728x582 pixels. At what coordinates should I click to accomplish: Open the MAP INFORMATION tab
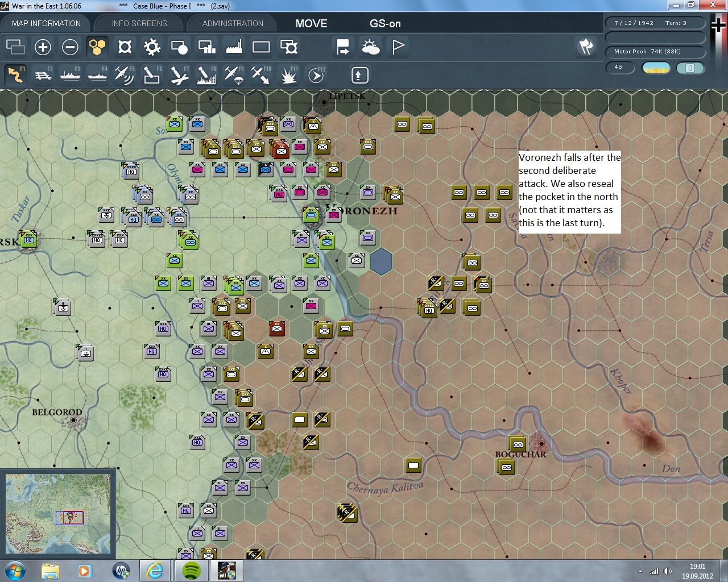[x=46, y=23]
